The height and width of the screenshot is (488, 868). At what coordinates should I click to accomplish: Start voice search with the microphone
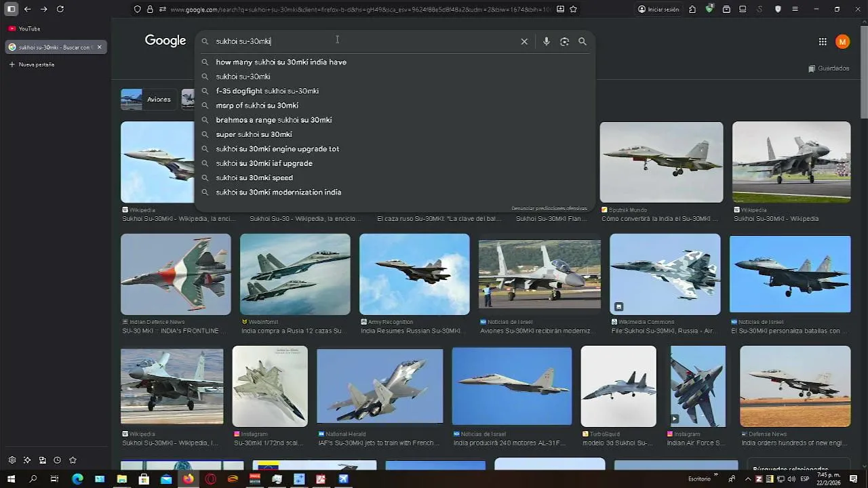pyautogui.click(x=547, y=41)
